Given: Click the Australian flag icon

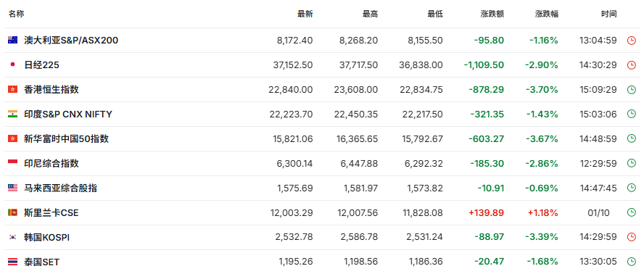Looking at the screenshot, I should click(x=12, y=41).
